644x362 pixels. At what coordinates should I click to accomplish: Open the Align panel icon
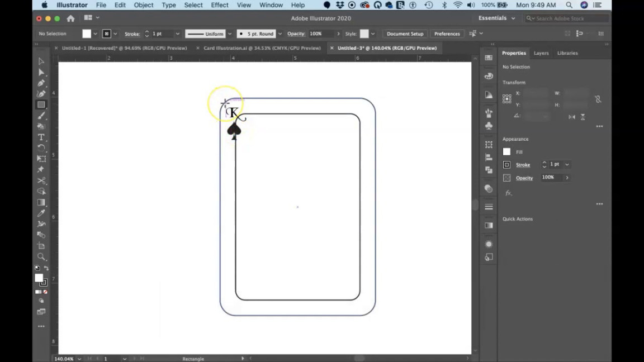click(489, 157)
